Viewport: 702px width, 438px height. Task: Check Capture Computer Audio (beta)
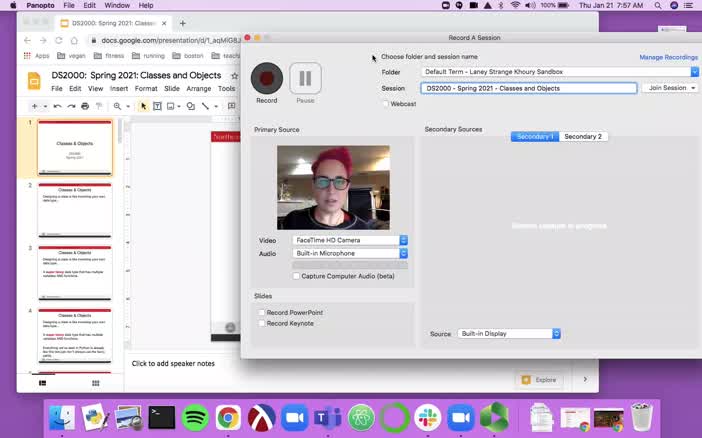[x=296, y=276]
